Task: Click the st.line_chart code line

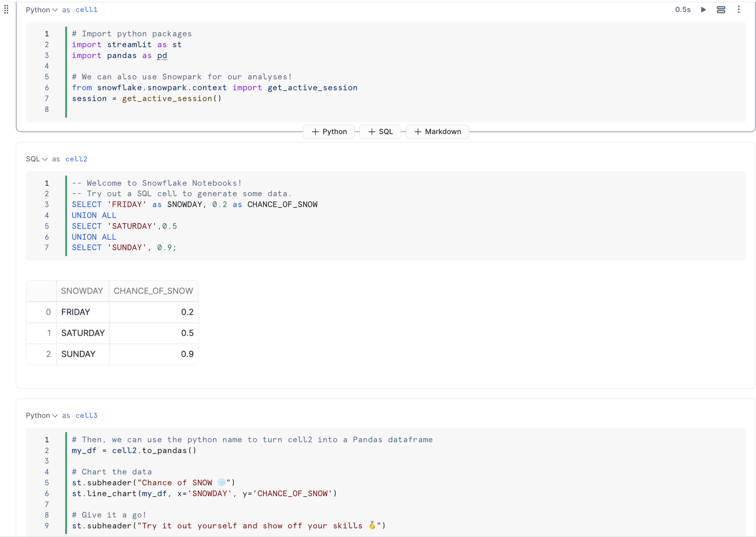Action: point(204,494)
